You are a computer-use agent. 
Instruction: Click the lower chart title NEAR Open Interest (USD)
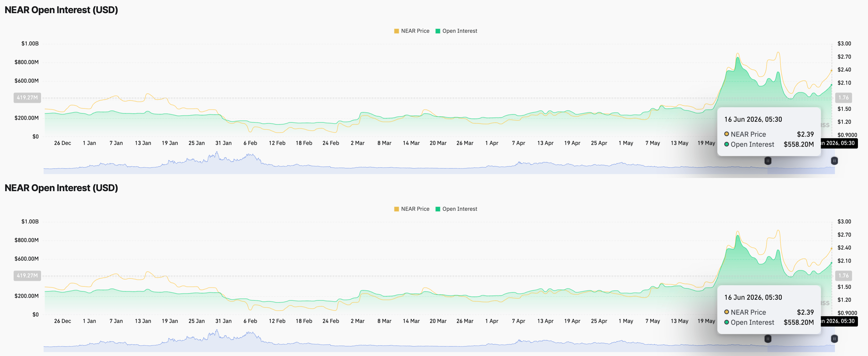pyautogui.click(x=61, y=188)
